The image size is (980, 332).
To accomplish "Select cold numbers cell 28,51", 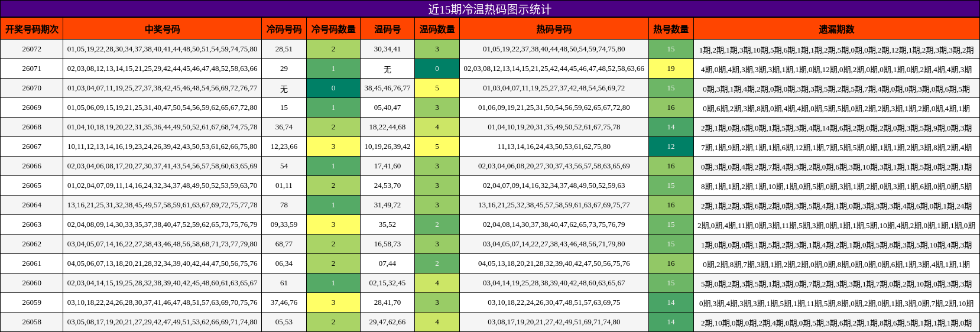I will (284, 49).
